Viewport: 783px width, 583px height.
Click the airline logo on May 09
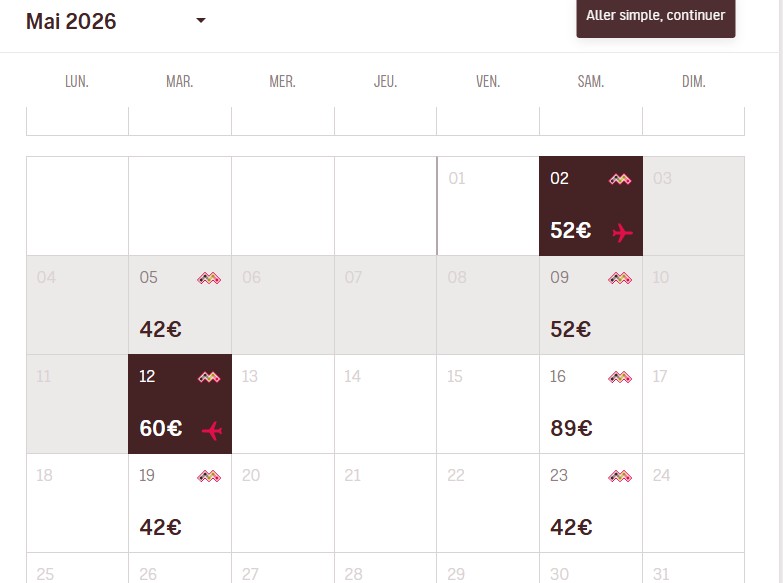[x=620, y=278]
